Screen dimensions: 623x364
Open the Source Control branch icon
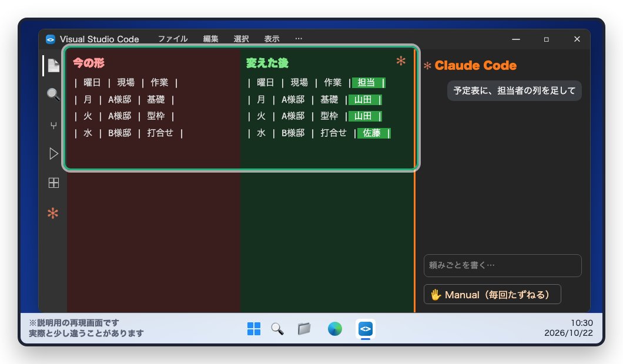coord(53,126)
